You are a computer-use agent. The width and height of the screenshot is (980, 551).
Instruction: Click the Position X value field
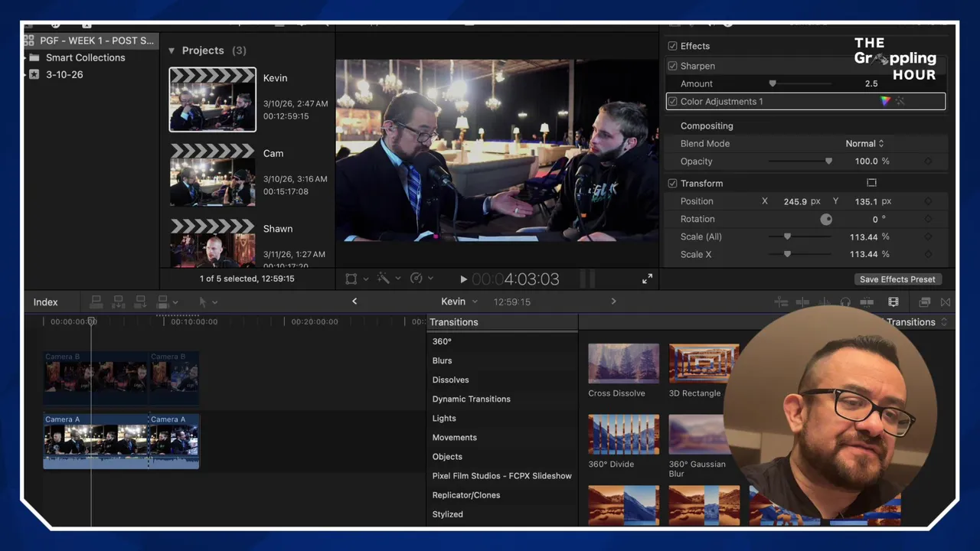click(795, 201)
